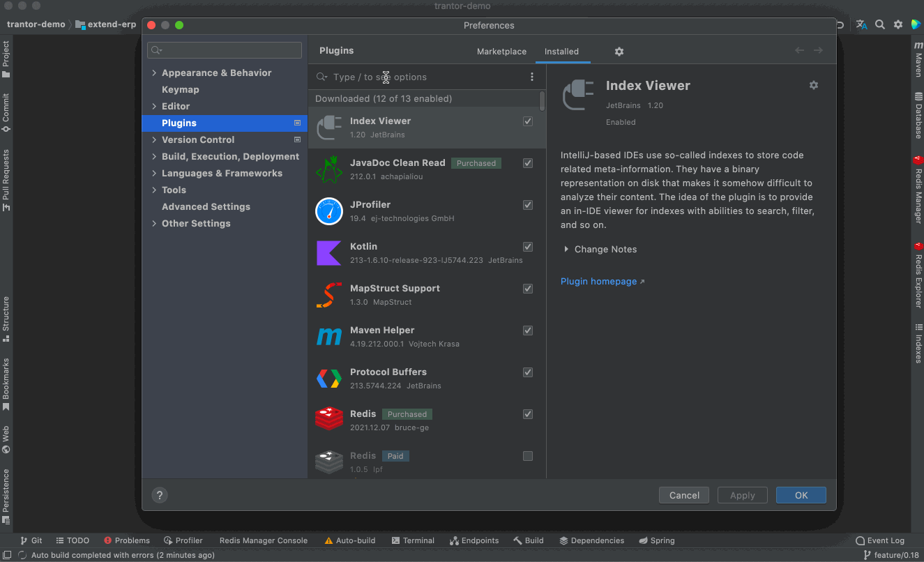This screenshot has width=924, height=562.
Task: Open the Commit tool window
Action: (6, 113)
